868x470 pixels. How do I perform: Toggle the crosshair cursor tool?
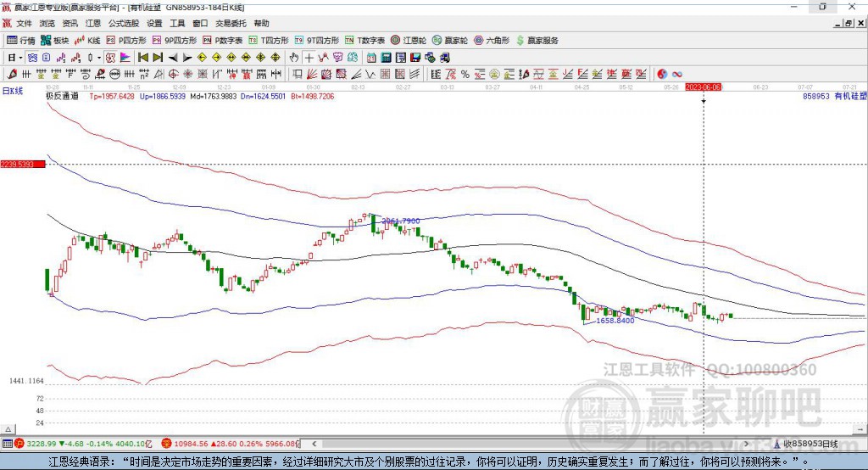coord(309,58)
